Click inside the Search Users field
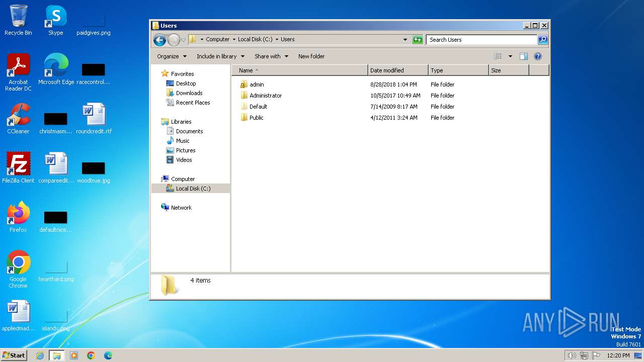This screenshot has width=644, height=362. pos(482,40)
